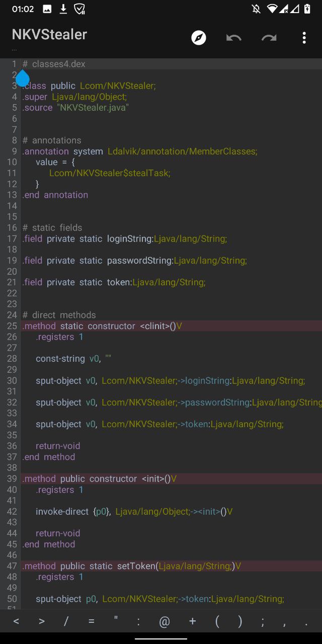Insert the less-than symbol key

(x=16, y=622)
